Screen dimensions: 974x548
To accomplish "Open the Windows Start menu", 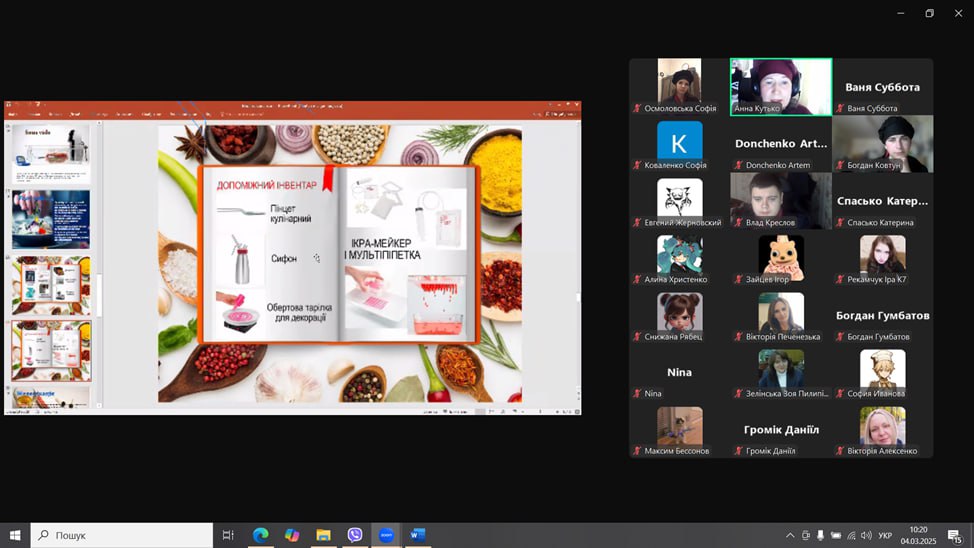I will click(15, 535).
